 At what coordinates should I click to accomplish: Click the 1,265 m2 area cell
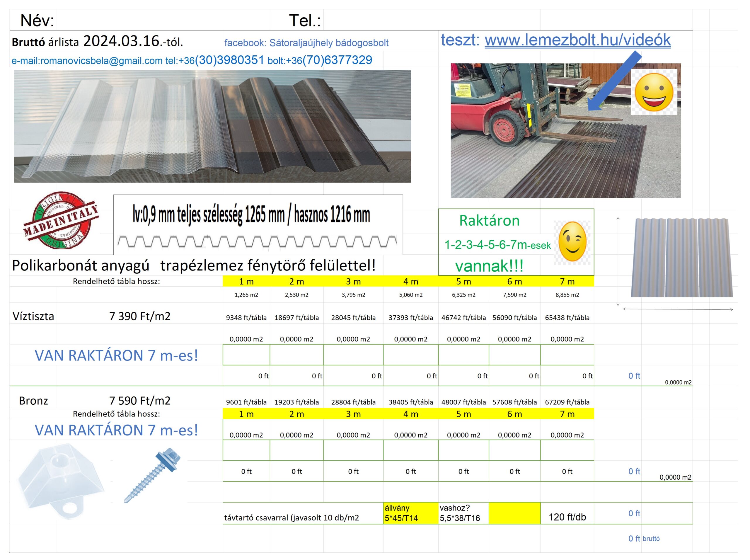[x=246, y=295]
